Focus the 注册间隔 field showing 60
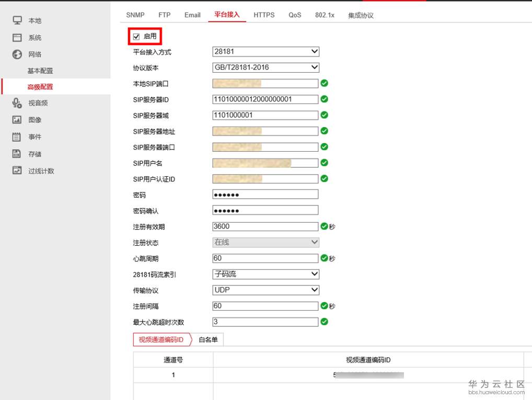 [x=265, y=306]
